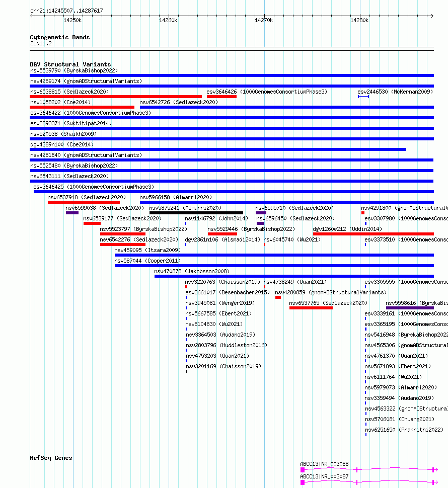This screenshot has height=488, width=448.
Task: Select nsv6045740 (Wu2021) label
Action: tap(292, 240)
